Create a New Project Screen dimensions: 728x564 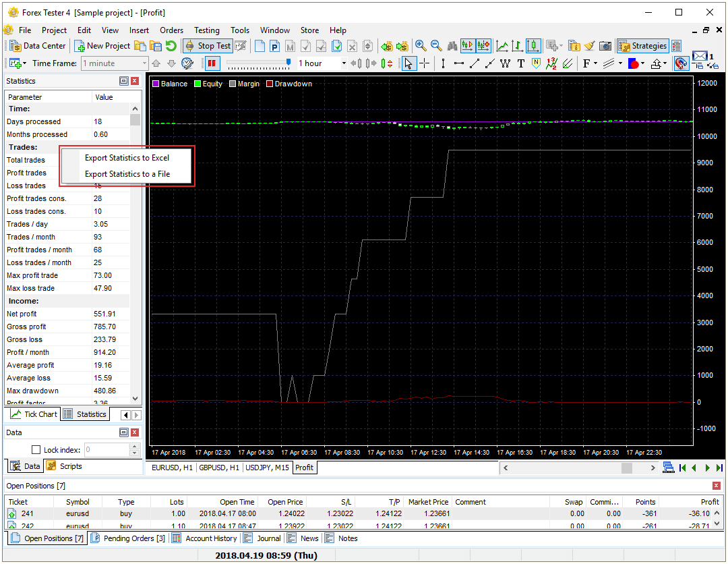pos(102,45)
